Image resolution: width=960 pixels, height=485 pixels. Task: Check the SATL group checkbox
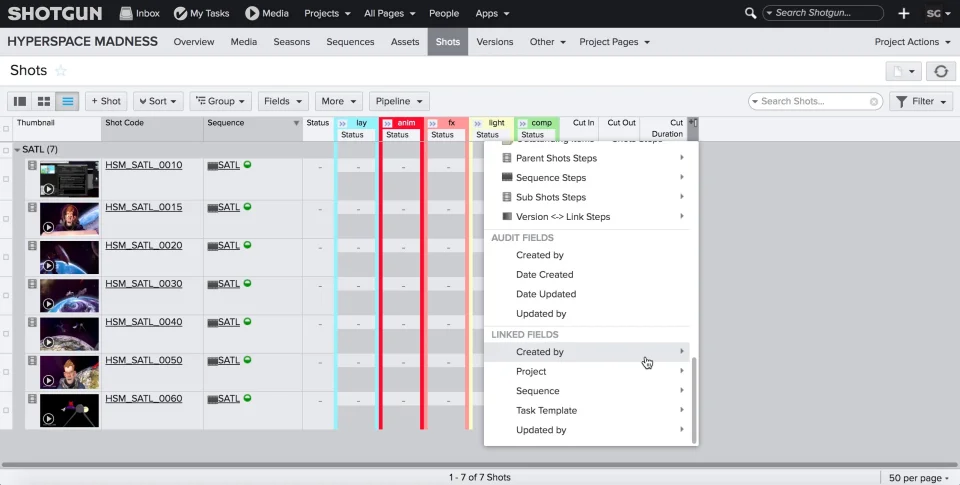click(6, 150)
